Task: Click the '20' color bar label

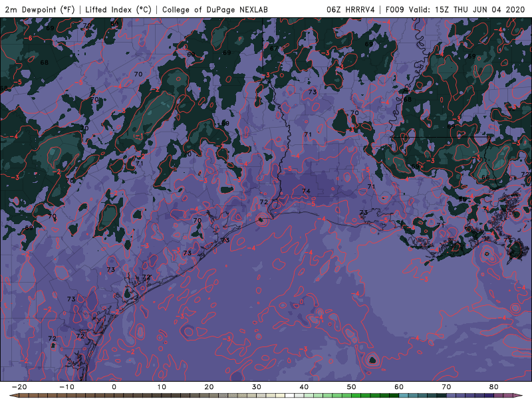Action: [x=209, y=387]
